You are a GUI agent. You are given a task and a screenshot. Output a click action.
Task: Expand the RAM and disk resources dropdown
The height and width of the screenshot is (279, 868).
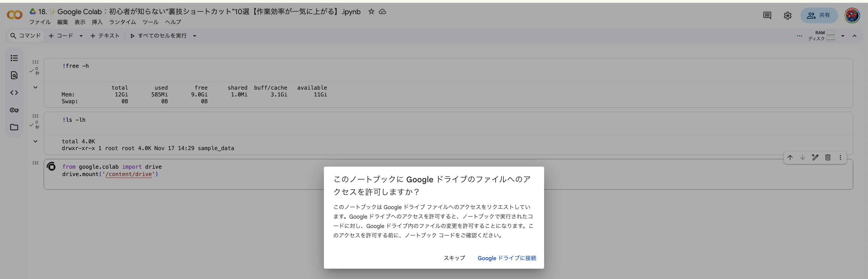tap(843, 36)
